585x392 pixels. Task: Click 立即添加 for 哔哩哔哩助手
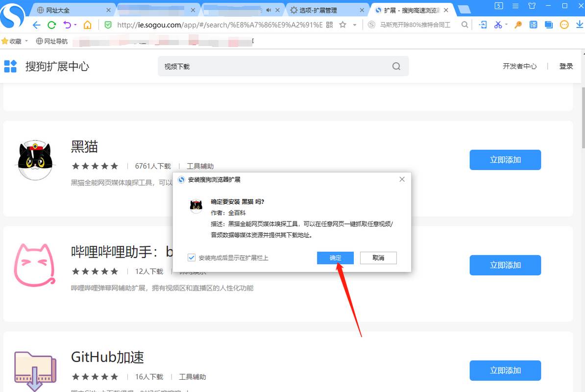[x=505, y=265]
